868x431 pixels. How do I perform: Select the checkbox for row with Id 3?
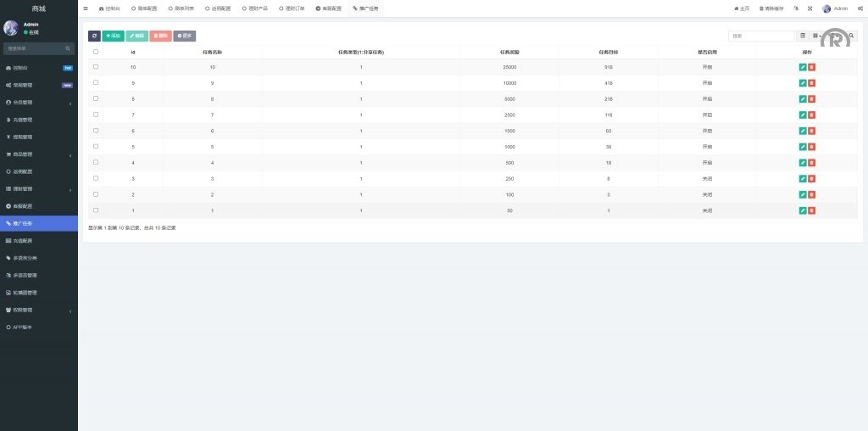coord(96,178)
